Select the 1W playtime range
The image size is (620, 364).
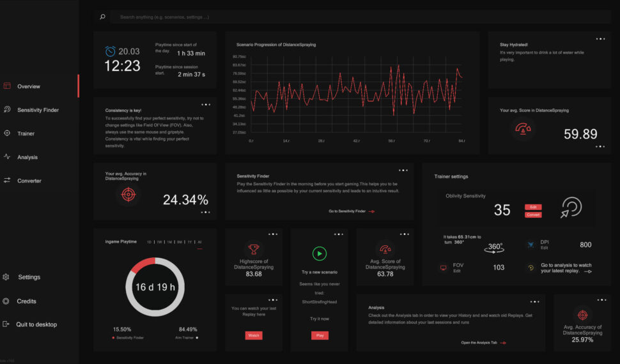pos(159,242)
